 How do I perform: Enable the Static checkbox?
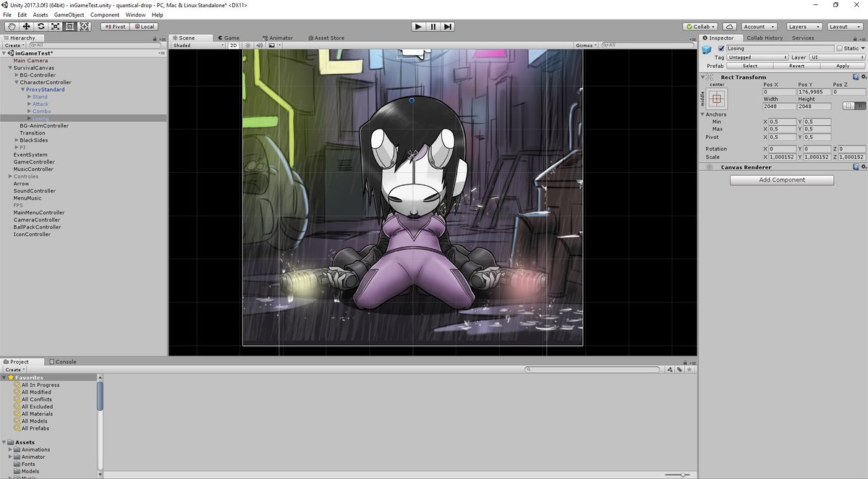839,48
